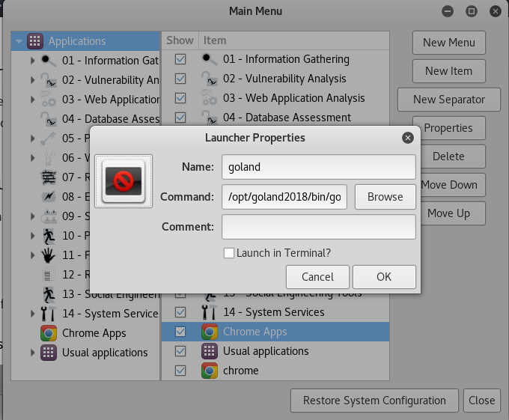This screenshot has height=420, width=509.
Task: Expand the 06 tree node arrow
Action: (x=32, y=158)
